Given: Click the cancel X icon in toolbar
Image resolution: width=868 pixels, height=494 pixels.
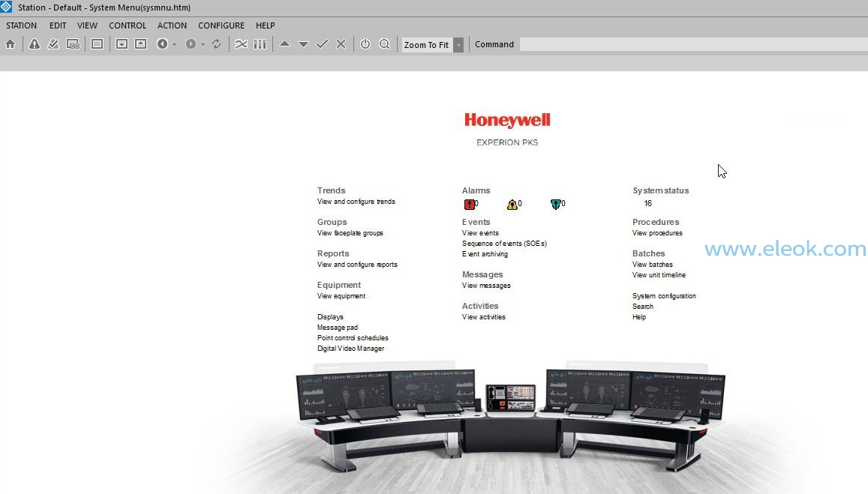Looking at the screenshot, I should (341, 44).
